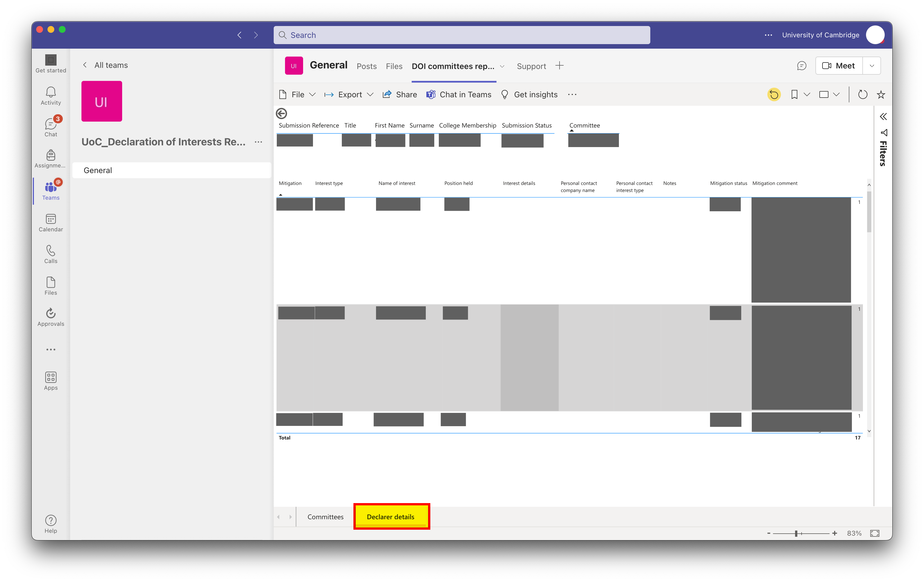Start a meeting with Meet button

pyautogui.click(x=839, y=66)
